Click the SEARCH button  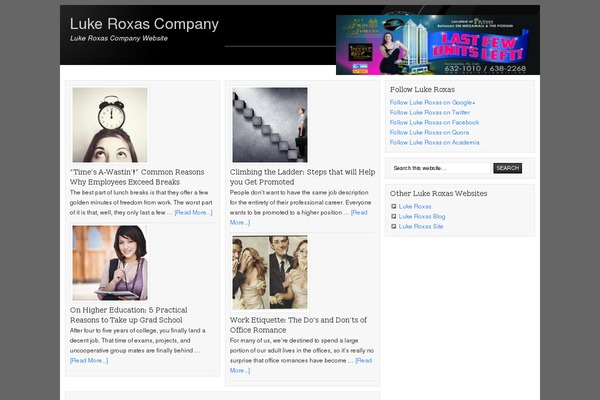click(507, 168)
